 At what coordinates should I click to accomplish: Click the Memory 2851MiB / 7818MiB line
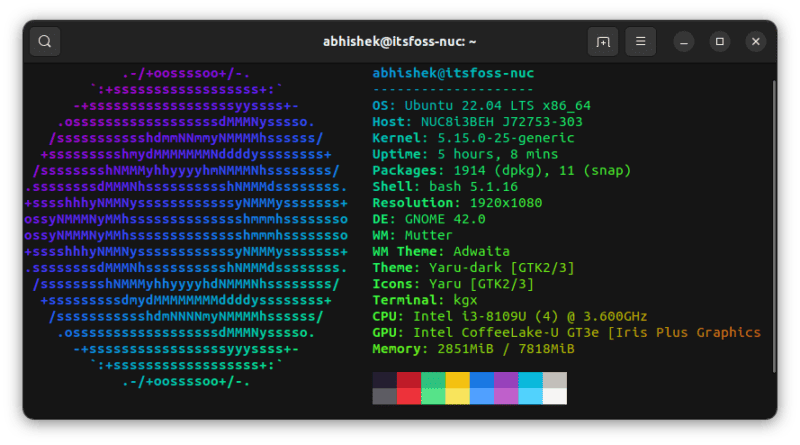point(473,349)
